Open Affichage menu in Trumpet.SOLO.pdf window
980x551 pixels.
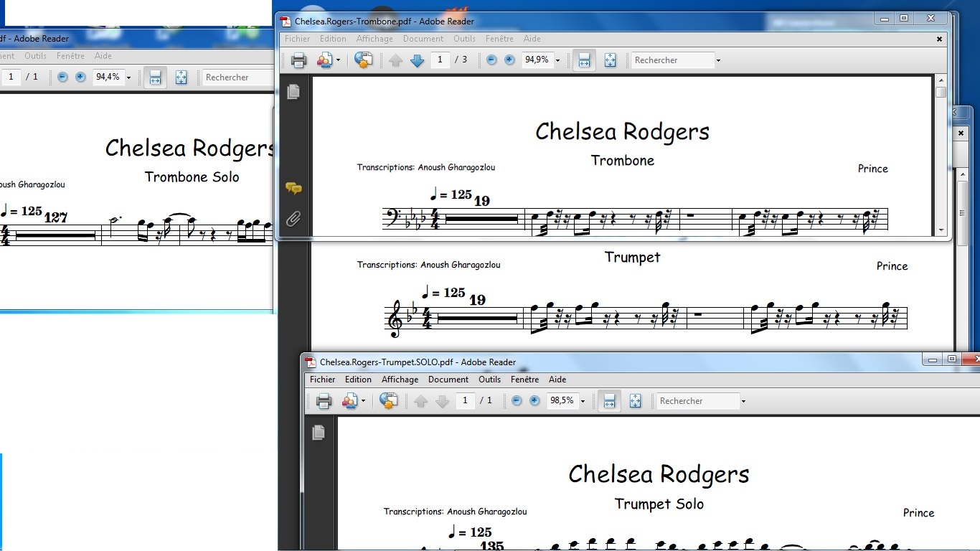click(400, 380)
